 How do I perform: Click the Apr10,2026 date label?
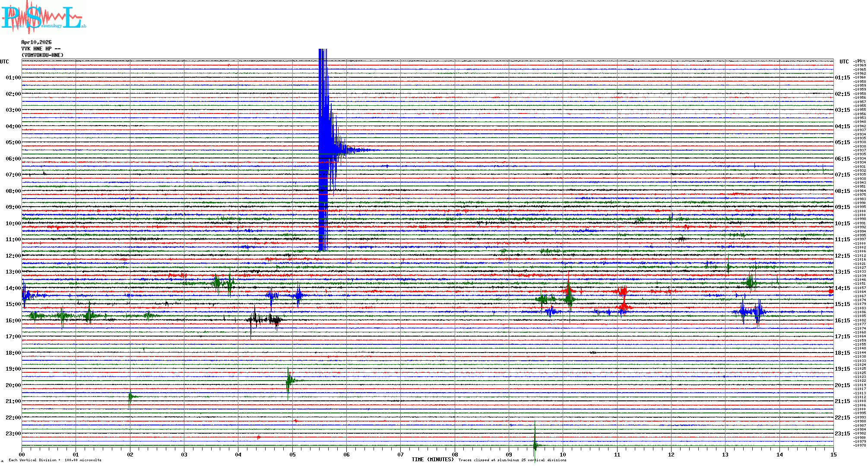tap(36, 42)
